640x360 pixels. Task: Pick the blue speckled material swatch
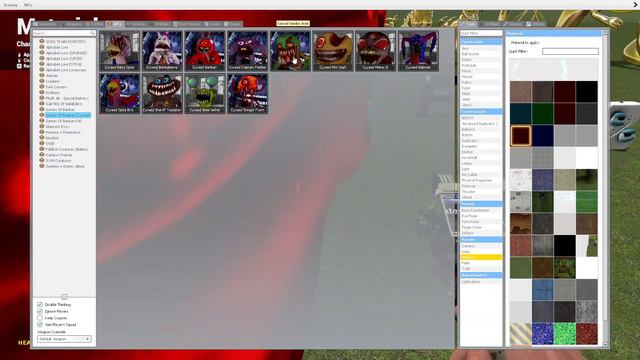(x=542, y=333)
